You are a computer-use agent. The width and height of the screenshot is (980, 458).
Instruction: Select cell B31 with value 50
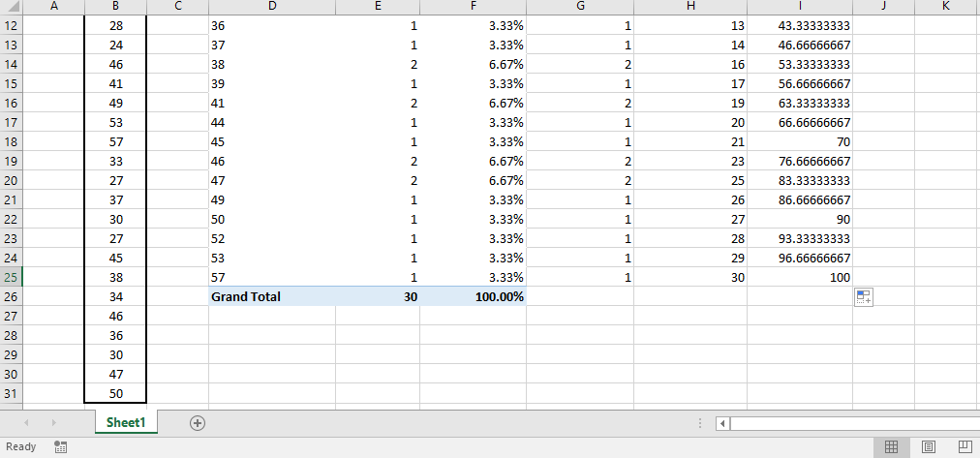115,393
